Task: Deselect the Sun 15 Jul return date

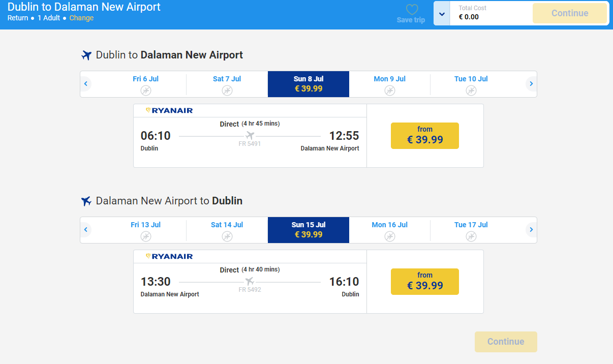Action: (308, 230)
